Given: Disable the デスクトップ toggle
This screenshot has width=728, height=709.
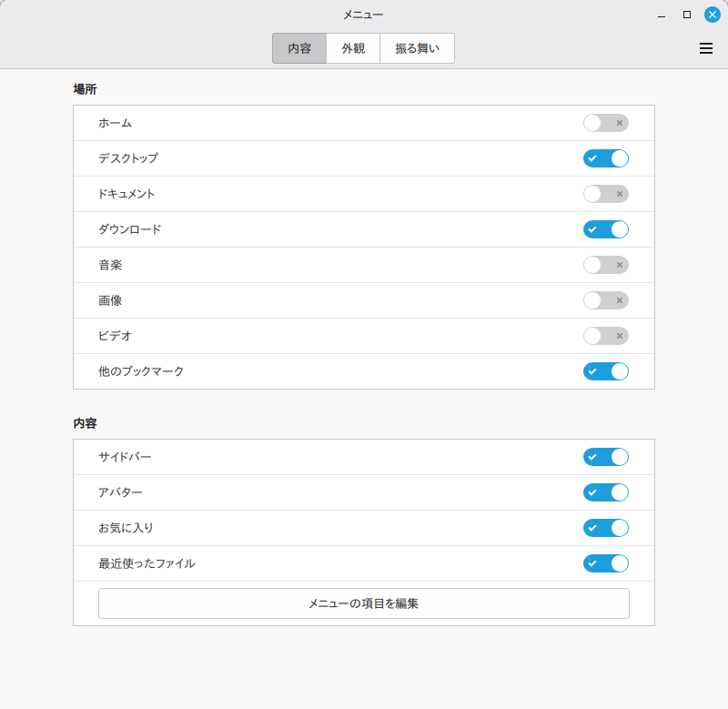Looking at the screenshot, I should pyautogui.click(x=605, y=158).
